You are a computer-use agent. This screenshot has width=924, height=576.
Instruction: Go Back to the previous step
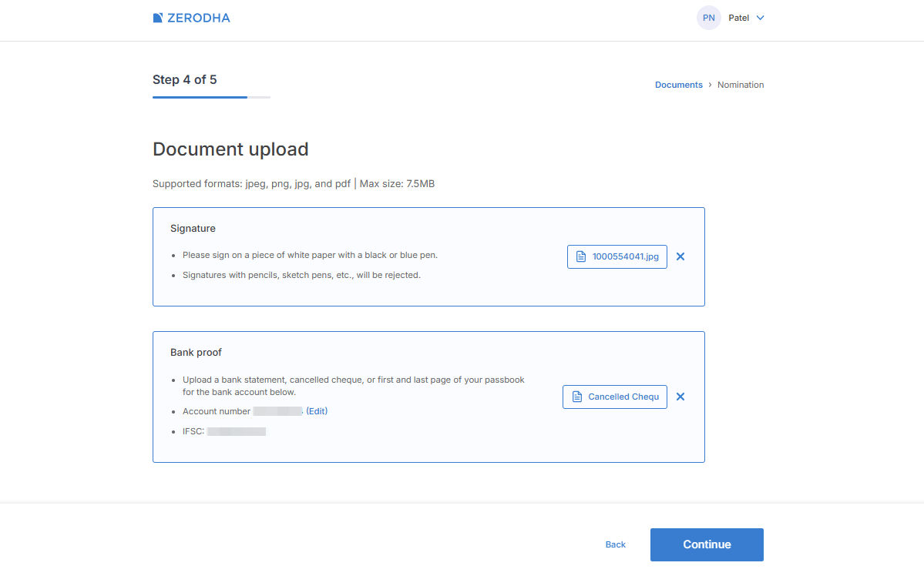(x=615, y=544)
